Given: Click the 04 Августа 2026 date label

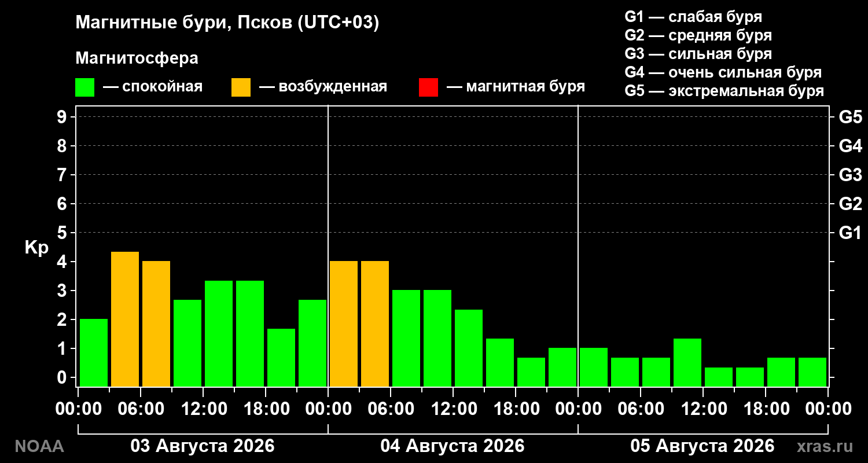Looking at the screenshot, I should (453, 446).
